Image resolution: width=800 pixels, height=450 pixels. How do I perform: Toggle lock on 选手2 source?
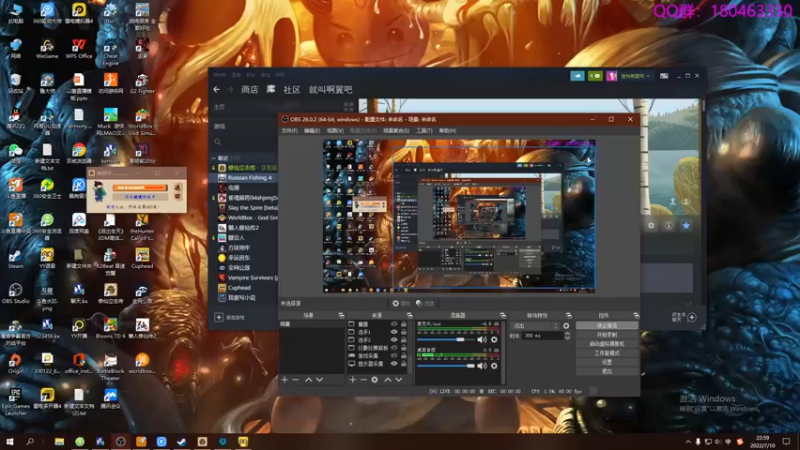coord(404,340)
